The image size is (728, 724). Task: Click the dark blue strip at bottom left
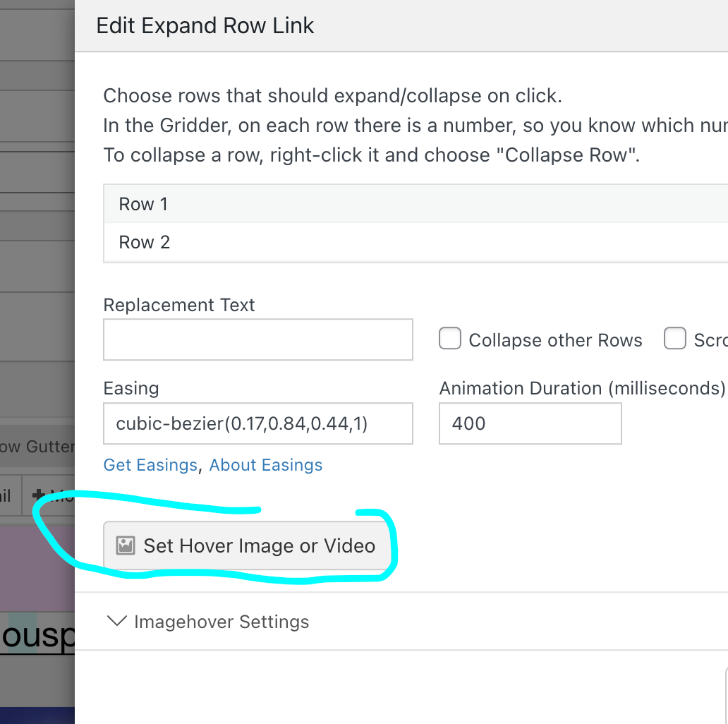click(x=37, y=714)
